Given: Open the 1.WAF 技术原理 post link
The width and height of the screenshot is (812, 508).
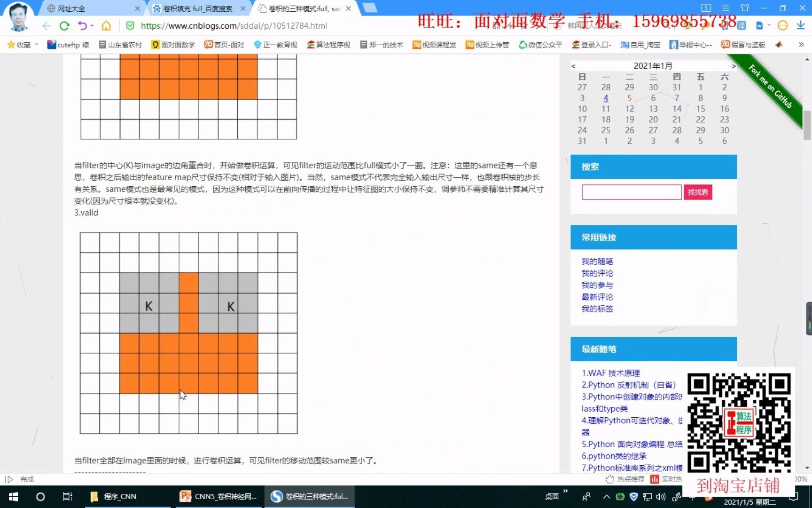Looking at the screenshot, I should [611, 373].
